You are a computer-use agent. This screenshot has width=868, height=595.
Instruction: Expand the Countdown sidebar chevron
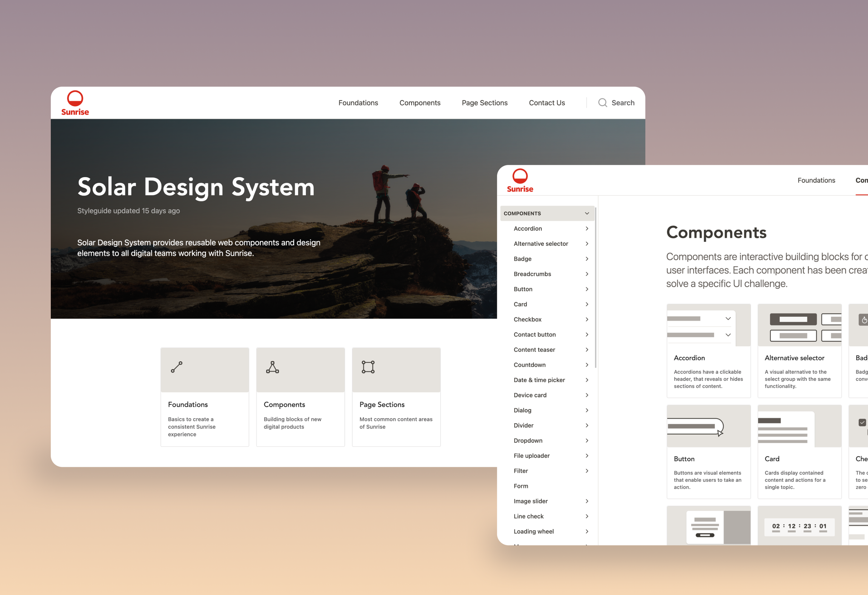[x=587, y=365]
